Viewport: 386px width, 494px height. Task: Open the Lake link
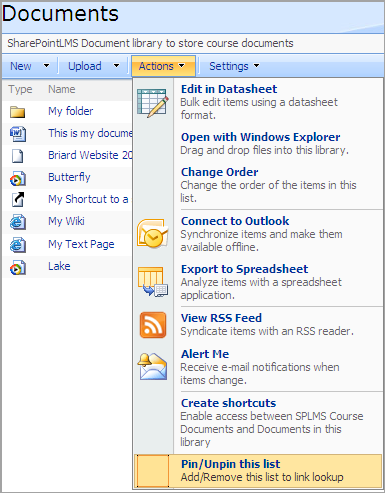[x=59, y=266]
